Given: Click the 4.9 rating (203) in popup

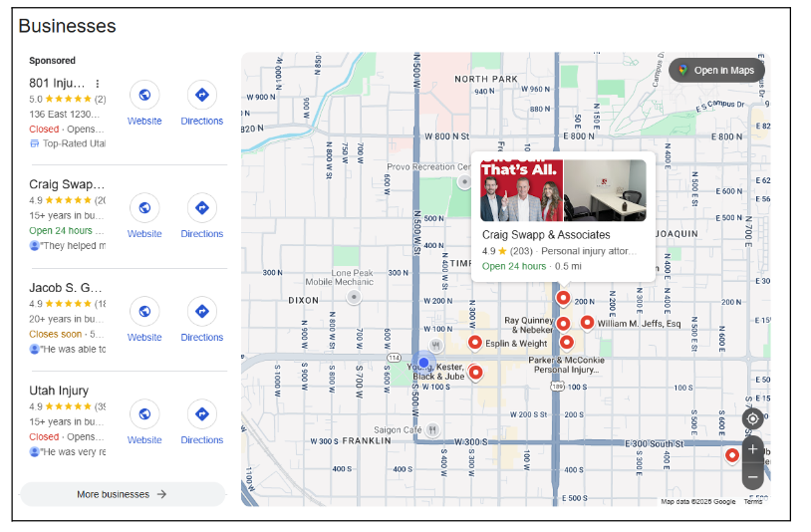Looking at the screenshot, I should click(507, 251).
